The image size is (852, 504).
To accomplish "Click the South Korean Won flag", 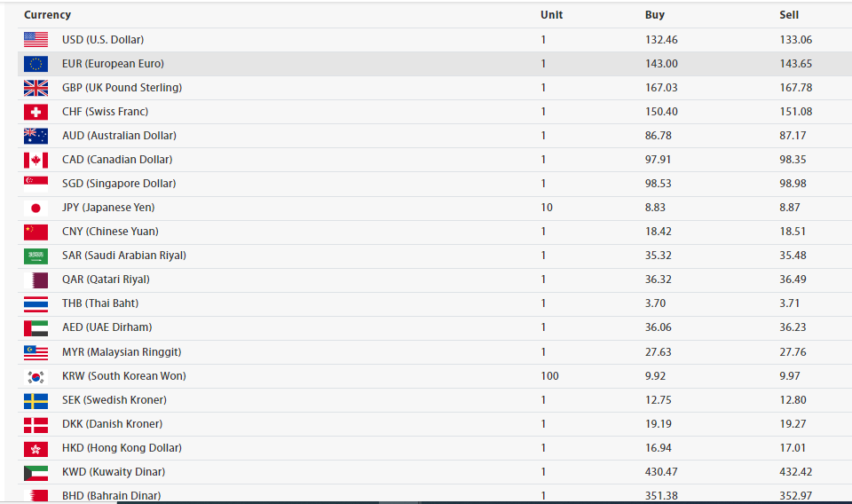I will [35, 376].
